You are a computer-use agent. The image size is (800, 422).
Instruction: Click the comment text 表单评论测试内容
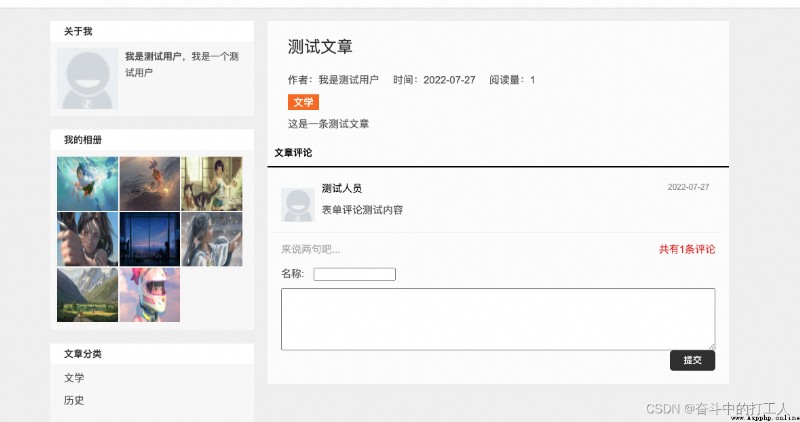pyautogui.click(x=362, y=210)
